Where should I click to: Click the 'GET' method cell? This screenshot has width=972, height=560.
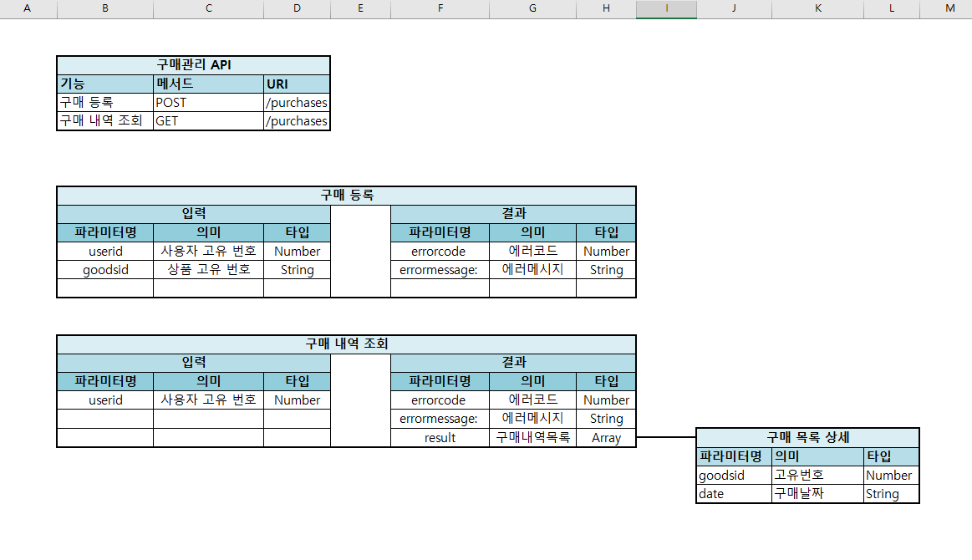click(x=208, y=121)
